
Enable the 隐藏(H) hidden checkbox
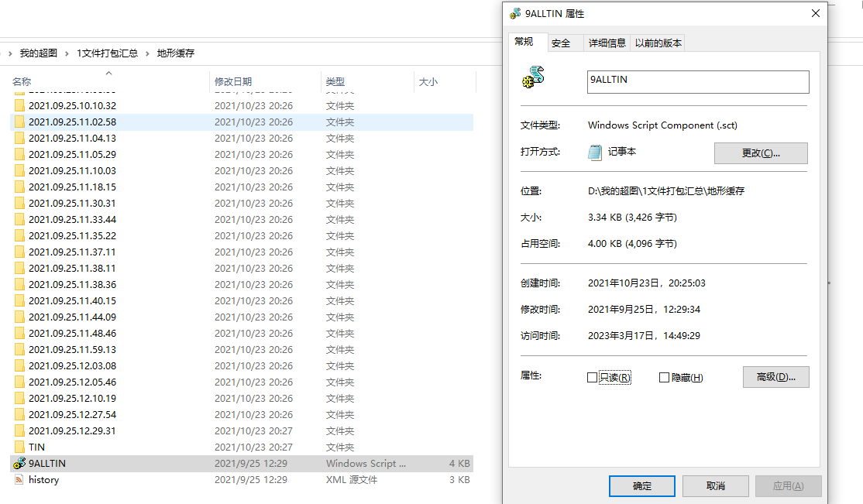pyautogui.click(x=665, y=378)
